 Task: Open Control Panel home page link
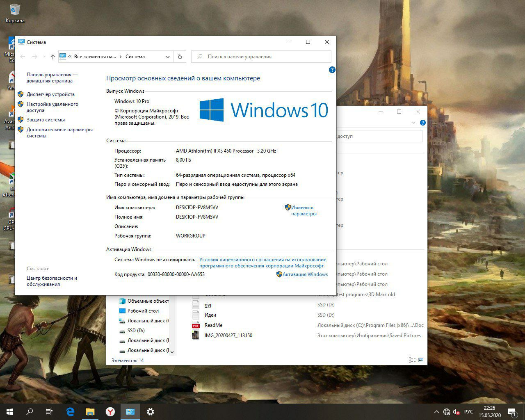coord(52,78)
